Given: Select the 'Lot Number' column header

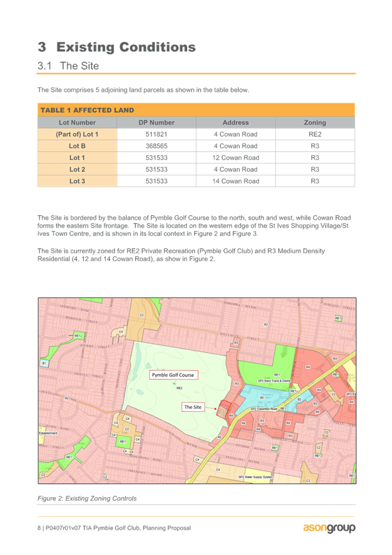Looking at the screenshot, I should click(78, 123).
